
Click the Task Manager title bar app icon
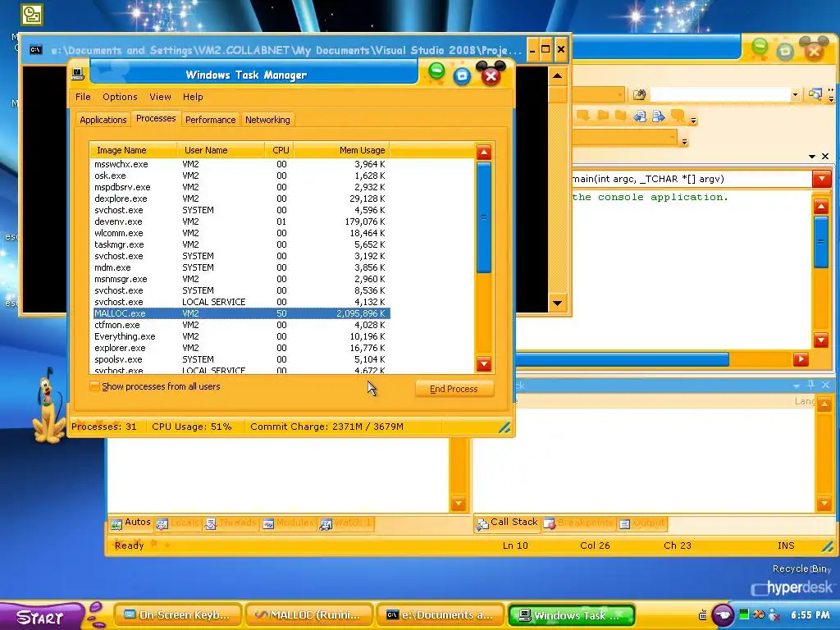tap(78, 74)
